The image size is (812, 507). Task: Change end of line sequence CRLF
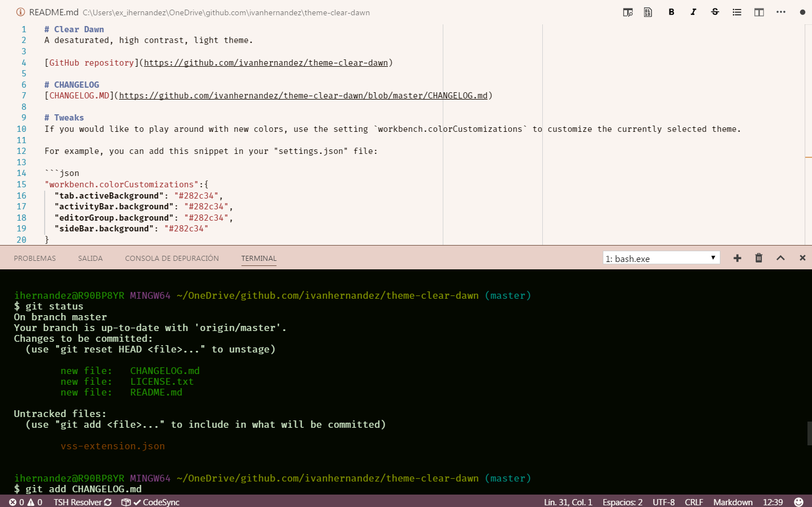click(694, 502)
